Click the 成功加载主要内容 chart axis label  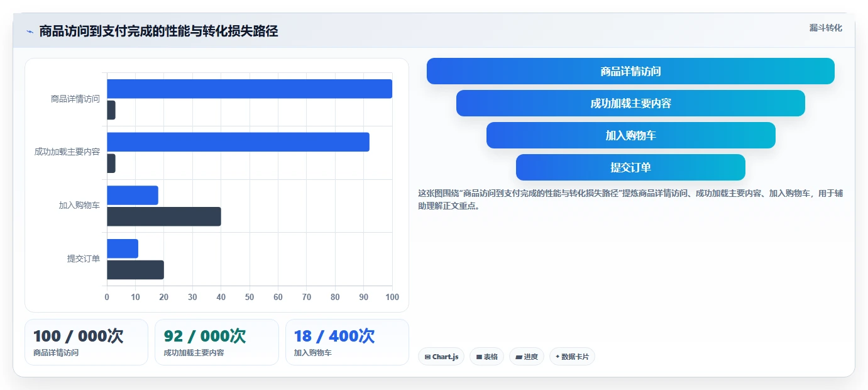tap(67, 152)
